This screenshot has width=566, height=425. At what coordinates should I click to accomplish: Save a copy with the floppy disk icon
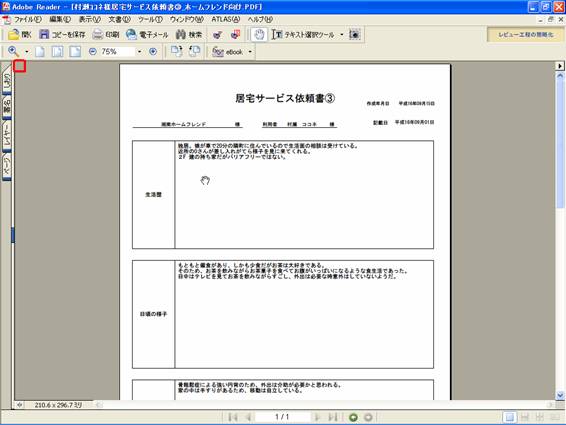pos(62,35)
